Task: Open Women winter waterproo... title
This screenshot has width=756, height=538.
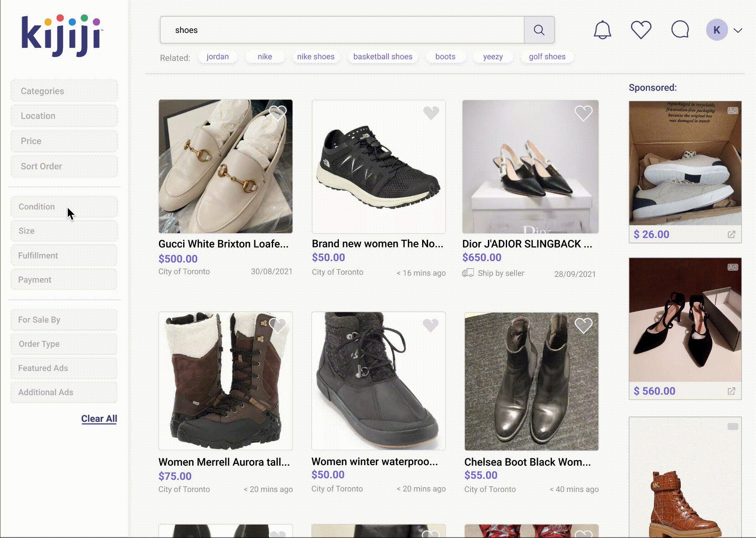Action: (x=375, y=462)
